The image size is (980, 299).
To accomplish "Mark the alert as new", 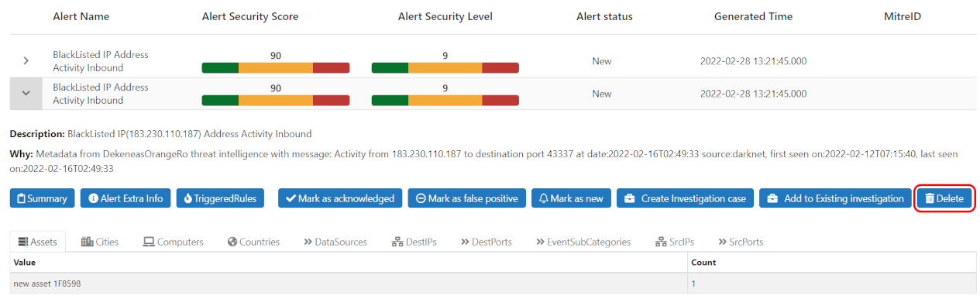I will coord(571,198).
